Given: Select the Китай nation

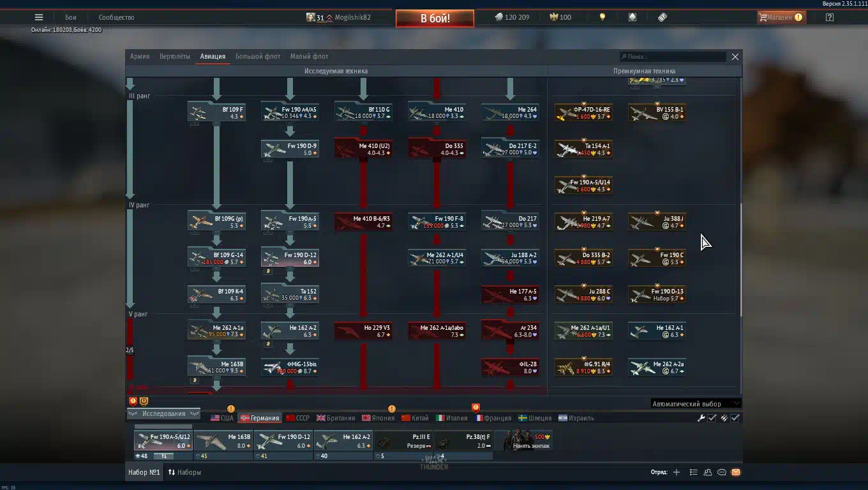Looking at the screenshot, I should point(415,418).
